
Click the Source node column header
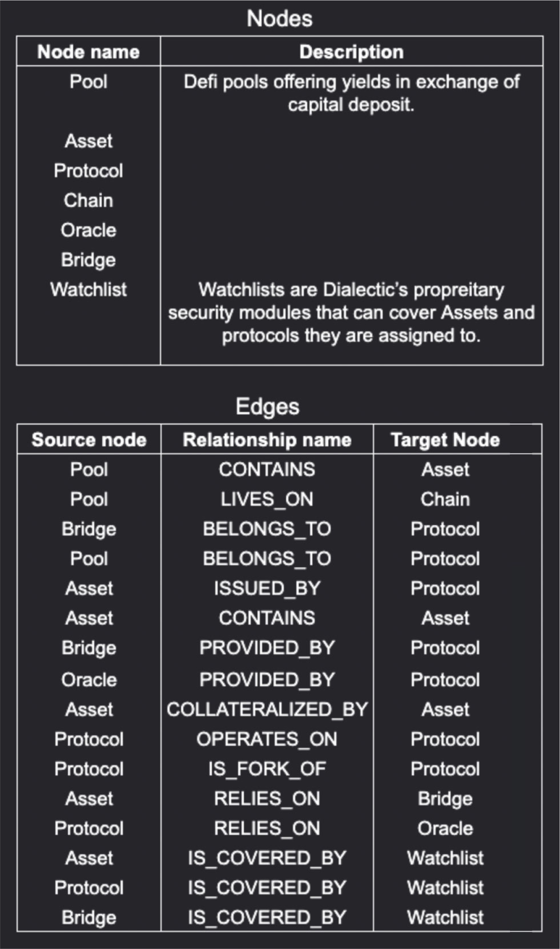(x=89, y=440)
